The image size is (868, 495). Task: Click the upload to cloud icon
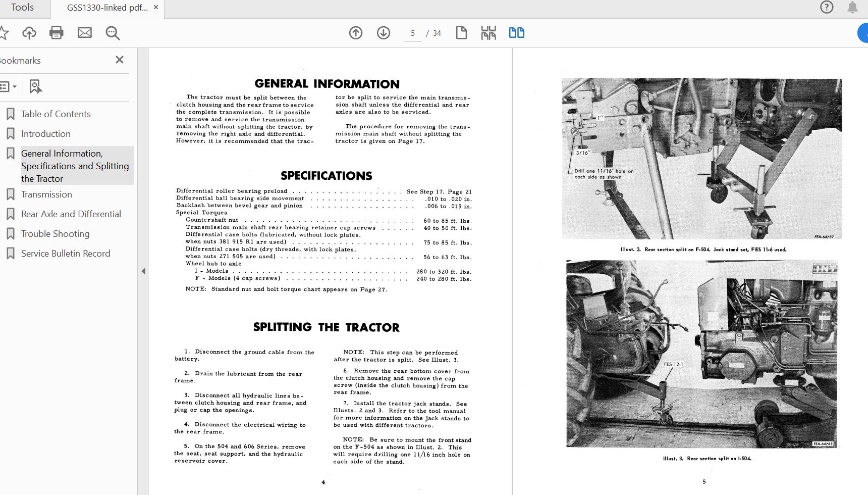29,33
